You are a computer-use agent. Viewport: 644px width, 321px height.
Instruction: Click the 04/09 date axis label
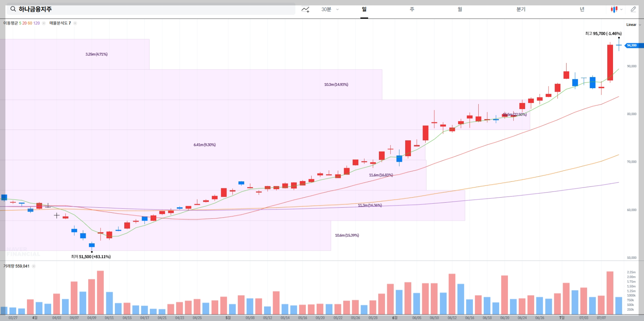click(x=92, y=318)
